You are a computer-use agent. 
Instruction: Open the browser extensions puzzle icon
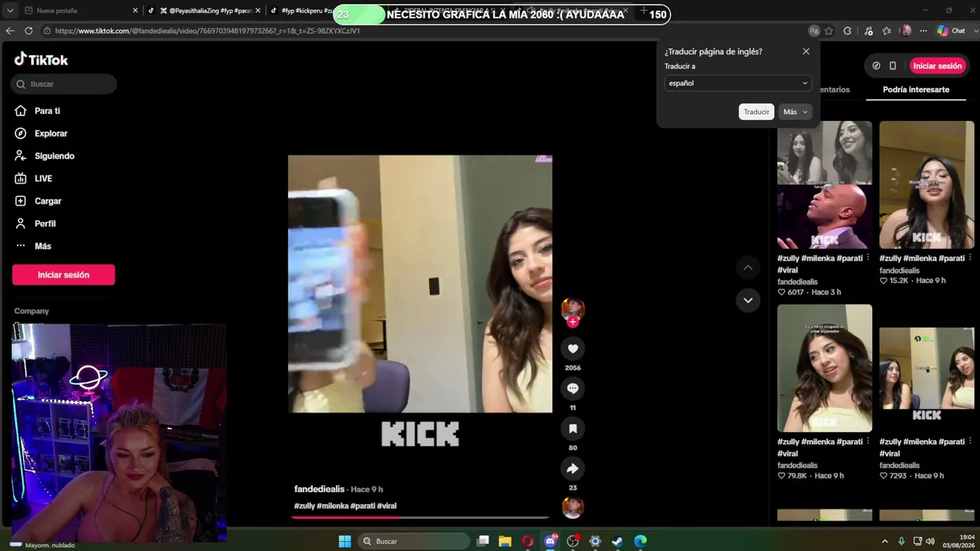pos(848,31)
